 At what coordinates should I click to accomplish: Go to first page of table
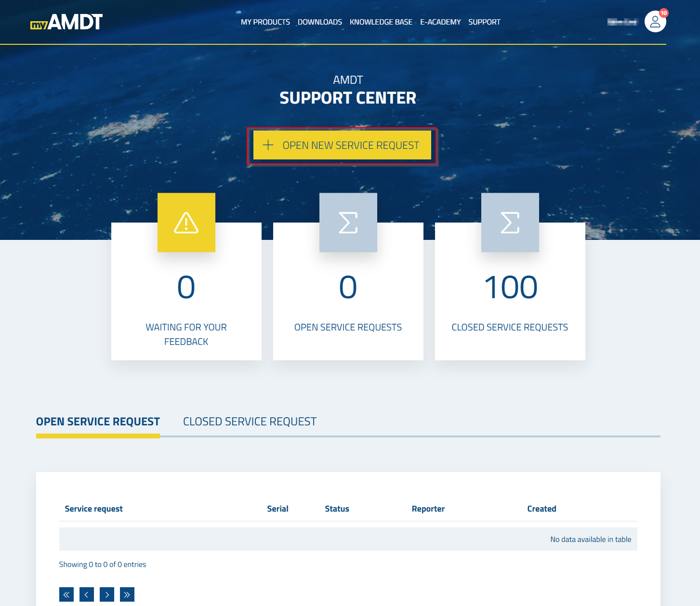coord(66,594)
